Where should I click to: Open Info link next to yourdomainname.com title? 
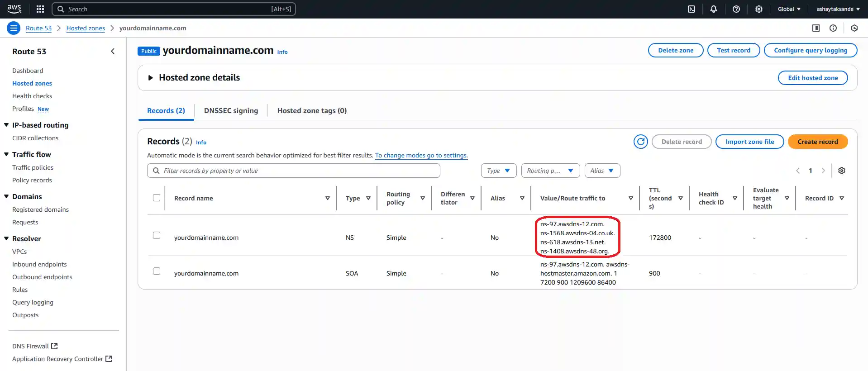coord(282,52)
